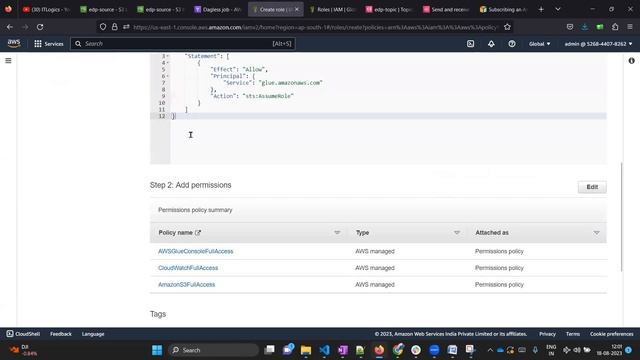
Task: Collapse the Principal line fold arrow
Action: [x=167, y=76]
